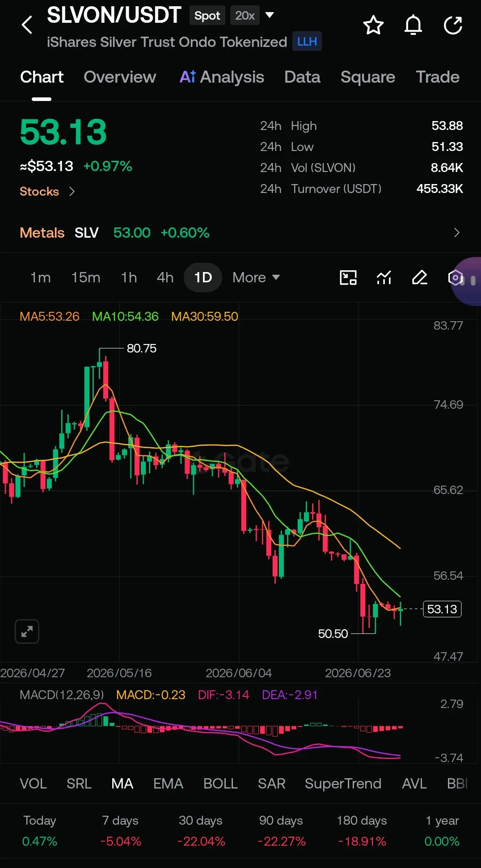Tap the MA5:53.26 legend
This screenshot has height=868, width=481.
tap(49, 316)
